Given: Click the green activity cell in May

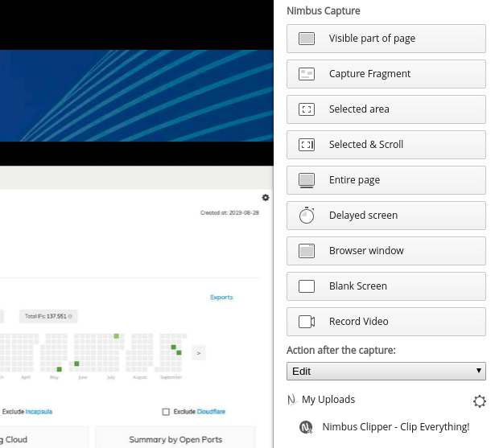Looking at the screenshot, I should (x=59, y=369).
